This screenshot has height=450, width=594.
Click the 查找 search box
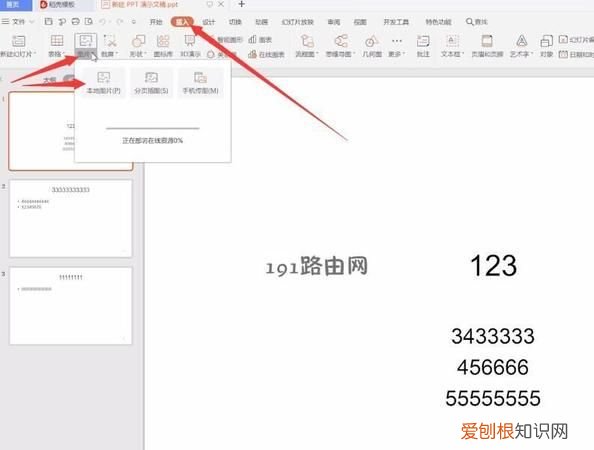(x=477, y=22)
